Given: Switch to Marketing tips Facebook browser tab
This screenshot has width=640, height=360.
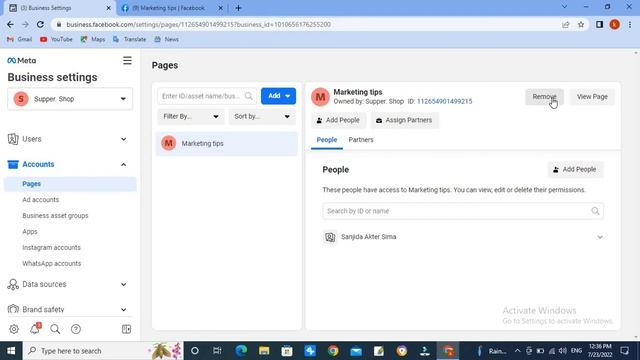Looking at the screenshot, I should (171, 8).
